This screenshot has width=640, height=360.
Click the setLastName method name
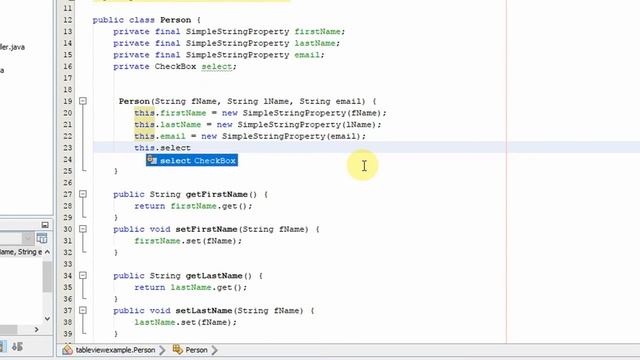click(x=204, y=311)
